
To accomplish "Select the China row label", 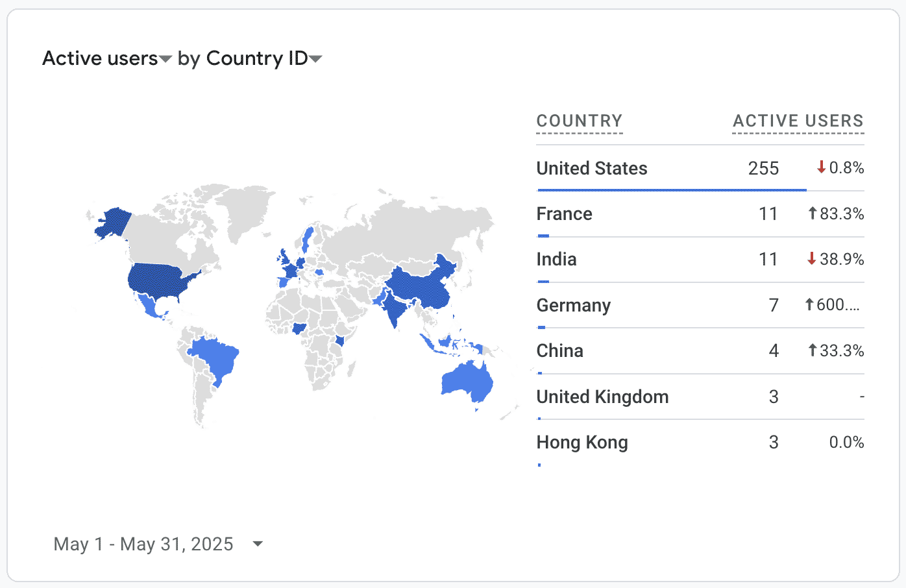I will point(559,351).
